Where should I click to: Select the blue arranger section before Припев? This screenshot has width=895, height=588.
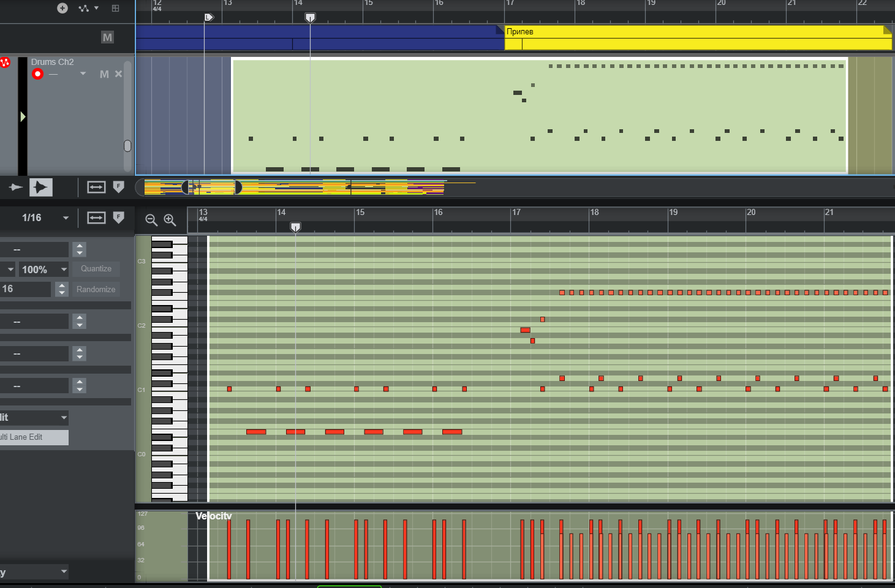(320, 37)
